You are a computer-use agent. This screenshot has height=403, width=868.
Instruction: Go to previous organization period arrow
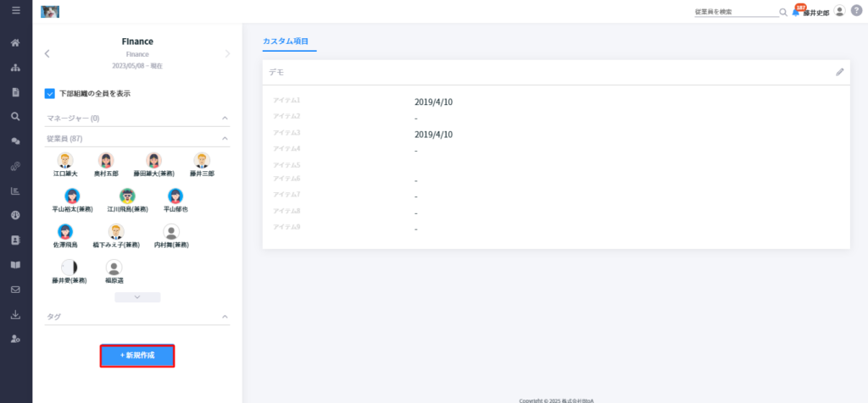47,53
